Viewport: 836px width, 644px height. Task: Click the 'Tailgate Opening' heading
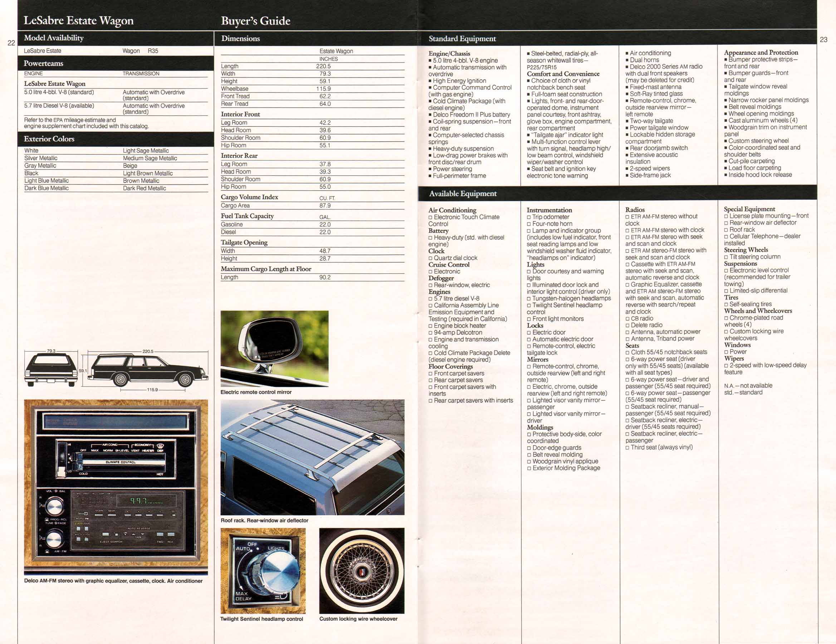pyautogui.click(x=244, y=242)
